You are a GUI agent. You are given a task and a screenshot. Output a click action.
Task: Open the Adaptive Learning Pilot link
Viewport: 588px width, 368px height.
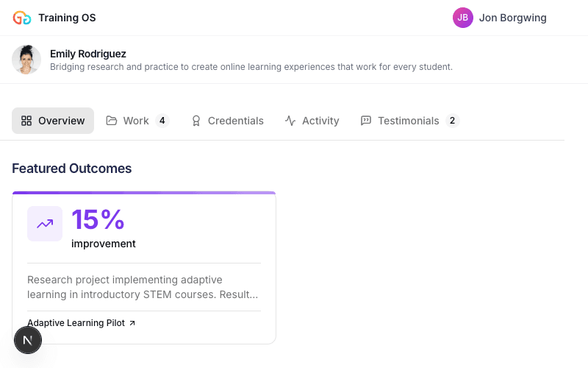(76, 323)
